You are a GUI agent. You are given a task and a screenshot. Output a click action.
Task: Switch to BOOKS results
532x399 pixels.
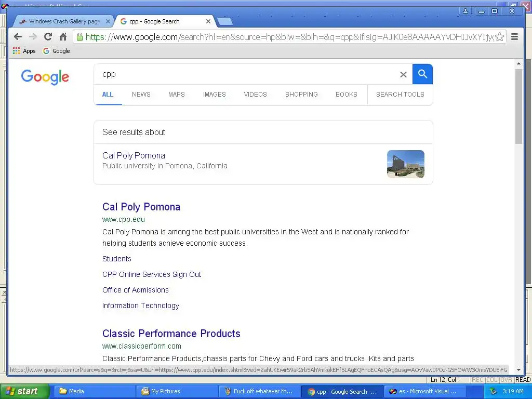click(347, 95)
